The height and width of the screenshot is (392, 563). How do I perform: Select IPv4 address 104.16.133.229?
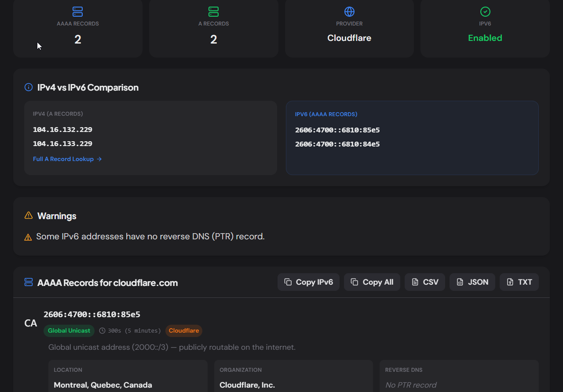[62, 144]
